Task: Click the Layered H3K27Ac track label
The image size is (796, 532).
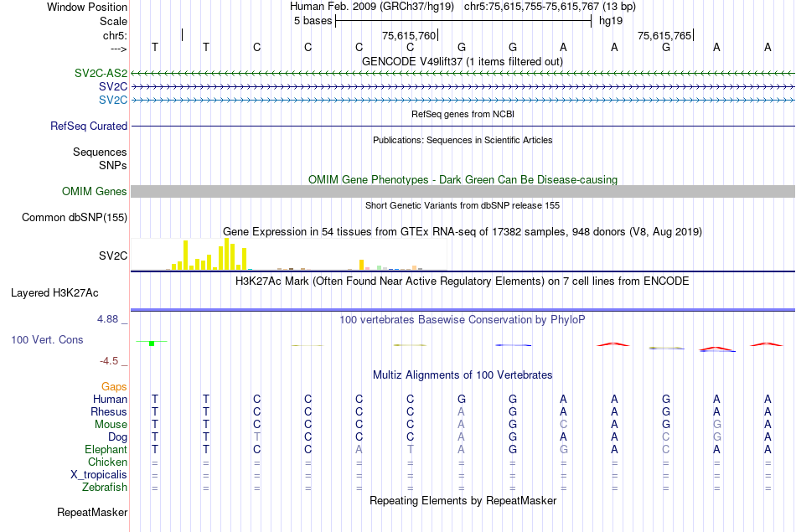Action: pyautogui.click(x=54, y=293)
